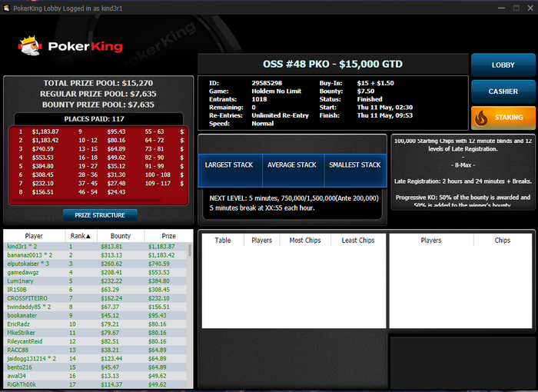Viewport: 538px width, 392px height.
Task: Click the Chips column header
Action: tap(503, 241)
